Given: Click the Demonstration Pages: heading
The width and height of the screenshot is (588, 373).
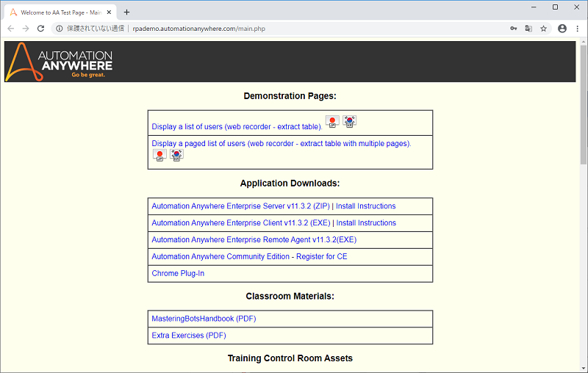Looking at the screenshot, I should (x=290, y=96).
